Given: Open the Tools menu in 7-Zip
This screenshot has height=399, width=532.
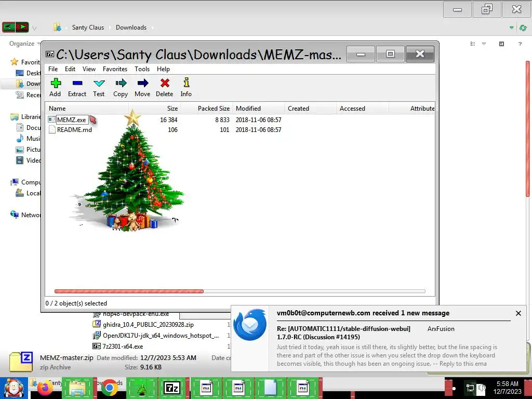Looking at the screenshot, I should pos(142,69).
